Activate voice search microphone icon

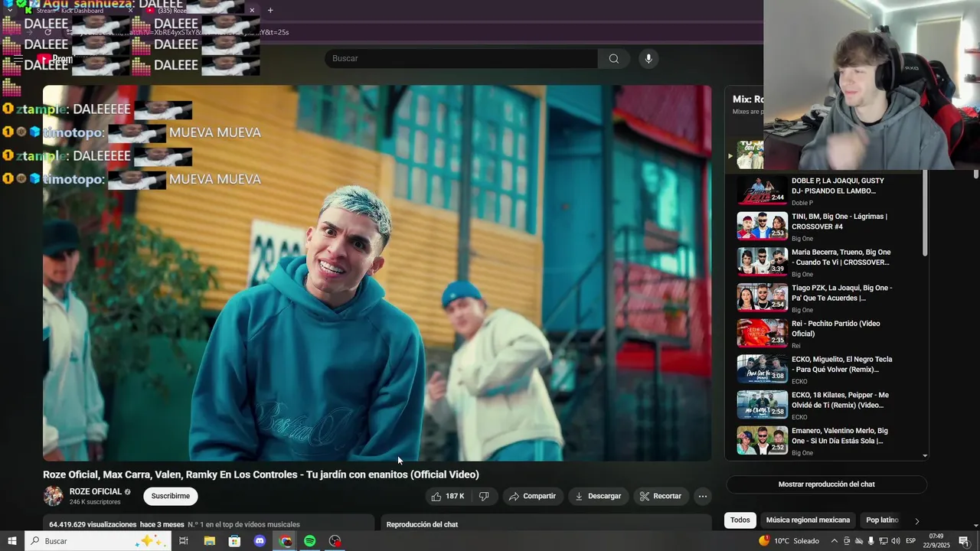click(x=648, y=59)
